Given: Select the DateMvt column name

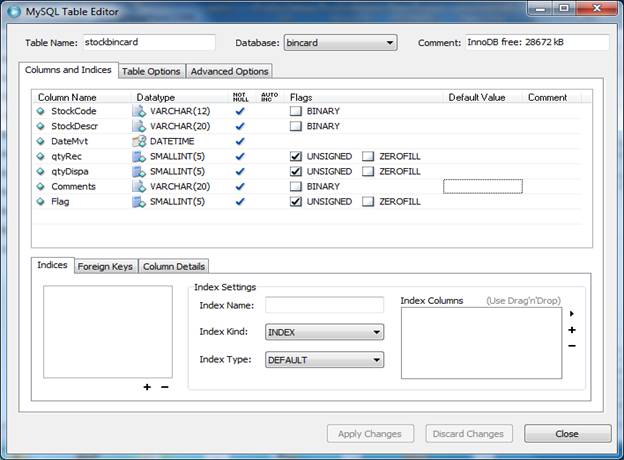Looking at the screenshot, I should [70, 141].
